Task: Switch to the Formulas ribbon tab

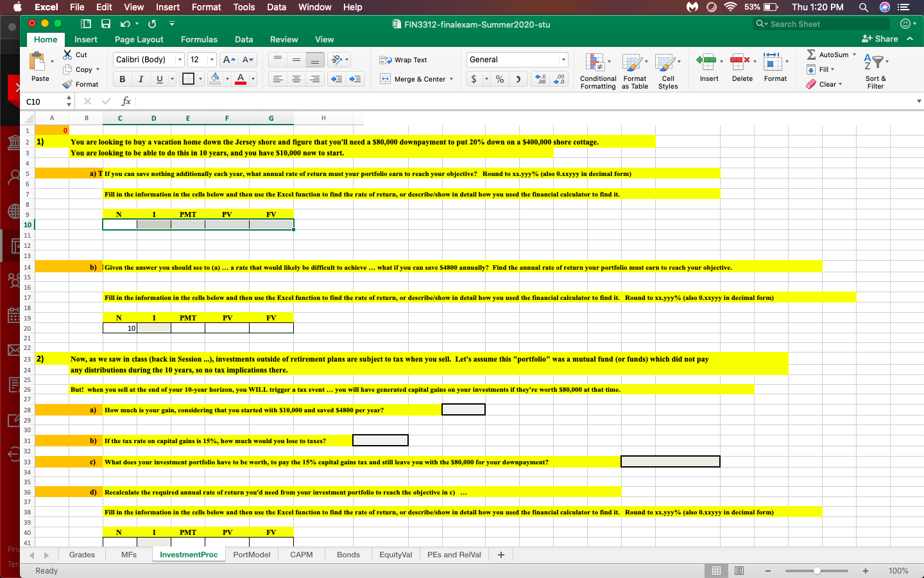Action: pyautogui.click(x=199, y=39)
